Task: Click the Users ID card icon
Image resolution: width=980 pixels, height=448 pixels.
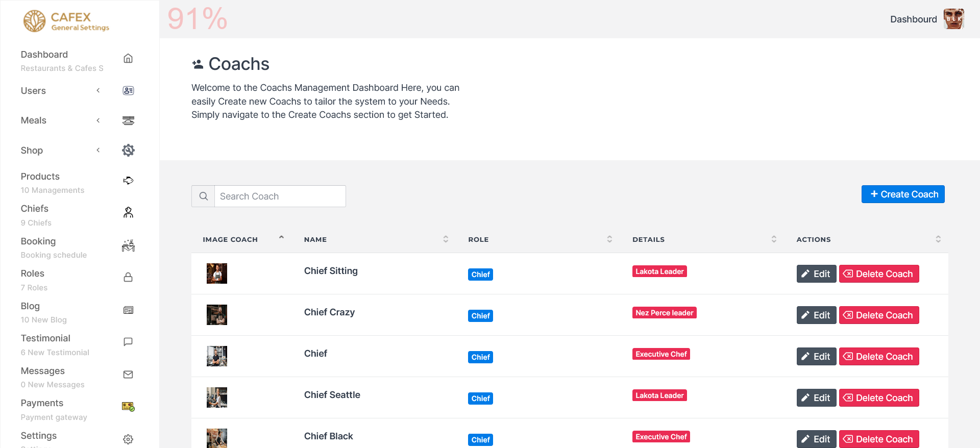Action: coord(128,91)
